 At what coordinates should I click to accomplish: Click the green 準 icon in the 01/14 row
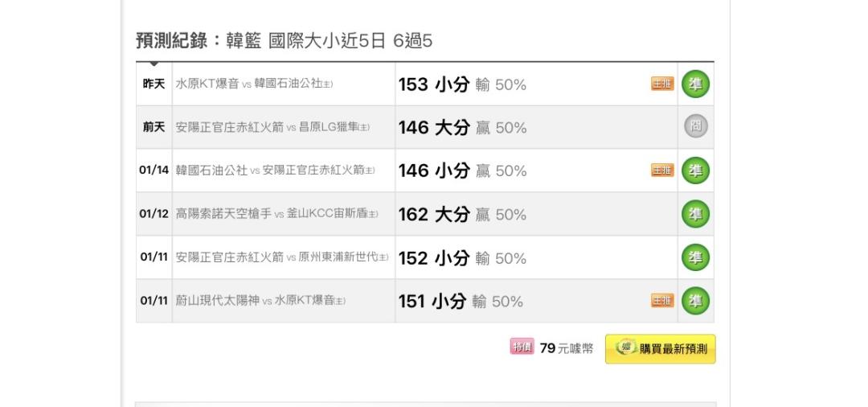click(x=695, y=171)
